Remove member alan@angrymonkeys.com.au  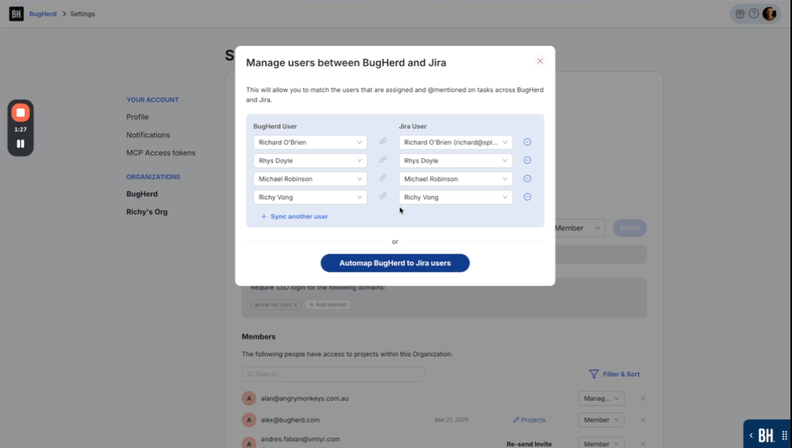pos(643,399)
